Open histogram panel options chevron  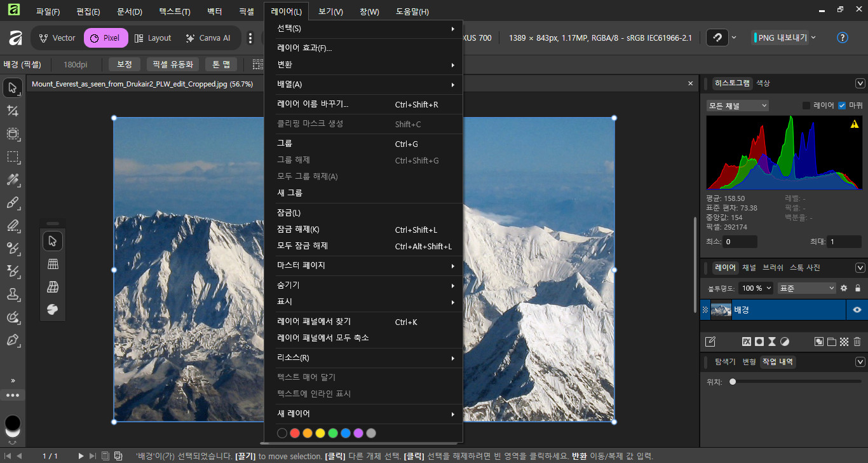click(x=860, y=83)
